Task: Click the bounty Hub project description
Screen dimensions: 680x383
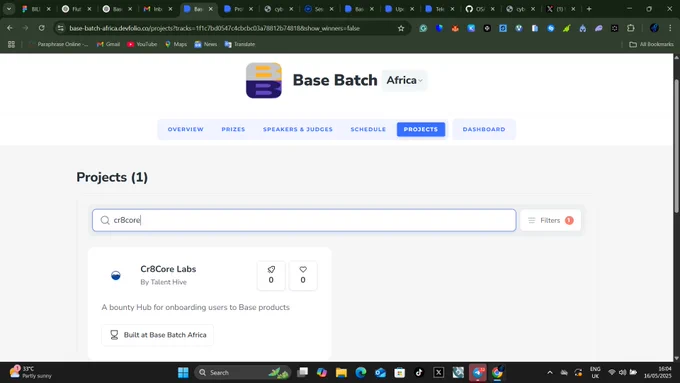Action: (x=196, y=307)
